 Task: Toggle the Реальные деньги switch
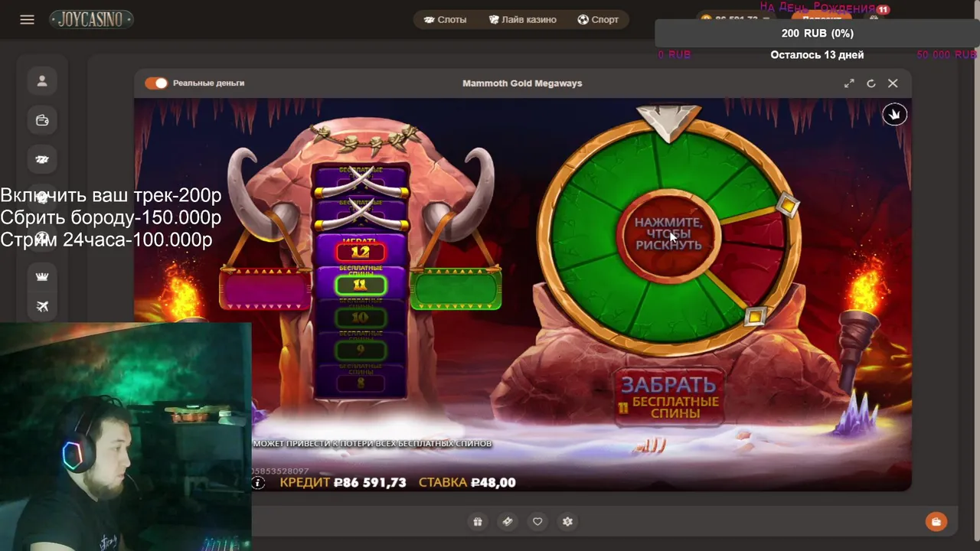(x=156, y=83)
